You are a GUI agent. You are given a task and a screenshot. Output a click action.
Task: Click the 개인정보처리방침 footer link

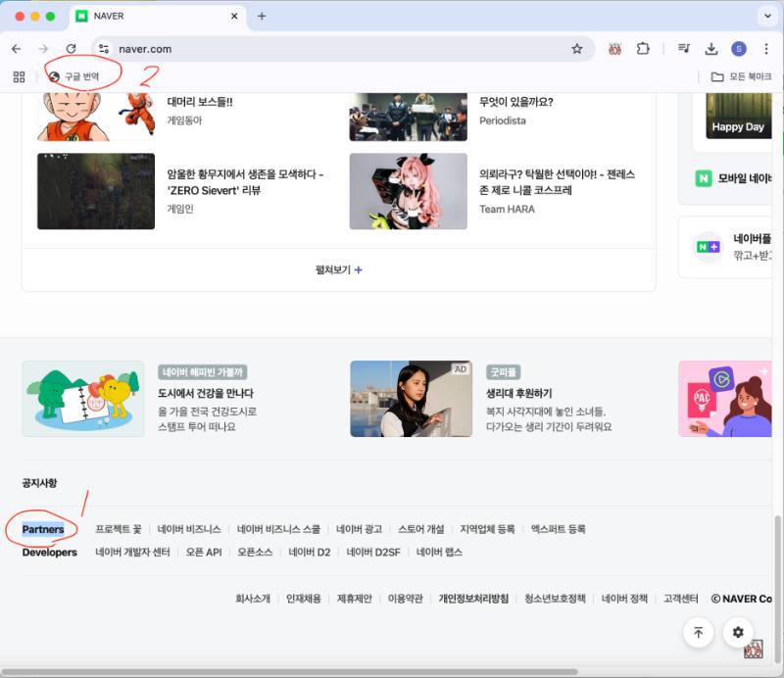(x=473, y=599)
